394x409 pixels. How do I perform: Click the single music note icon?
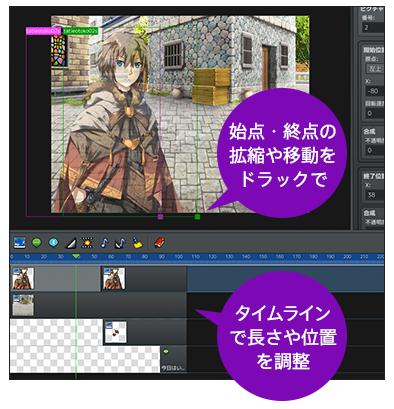pyautogui.click(x=104, y=243)
